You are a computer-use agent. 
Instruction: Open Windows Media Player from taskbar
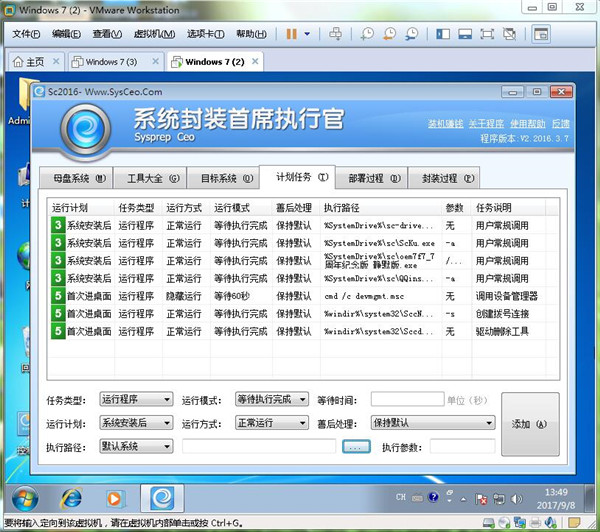pos(114,499)
